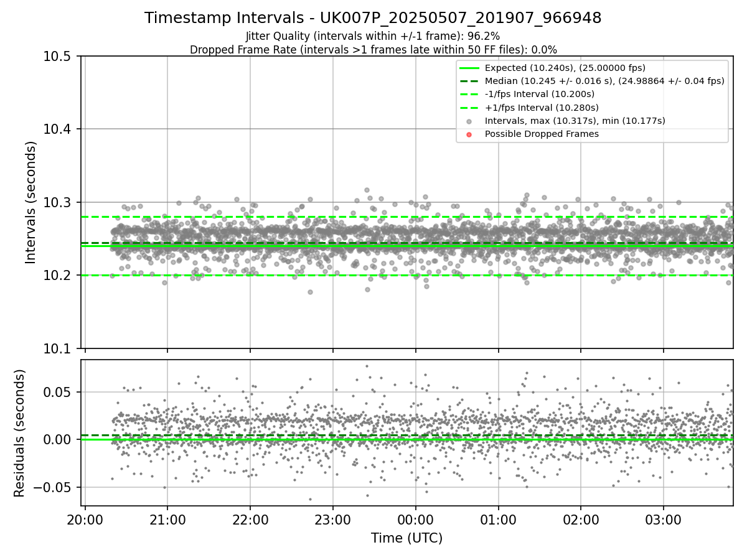Click the Expected (10.240s) legend entry
The width and height of the screenshot is (747, 560).
(x=565, y=68)
